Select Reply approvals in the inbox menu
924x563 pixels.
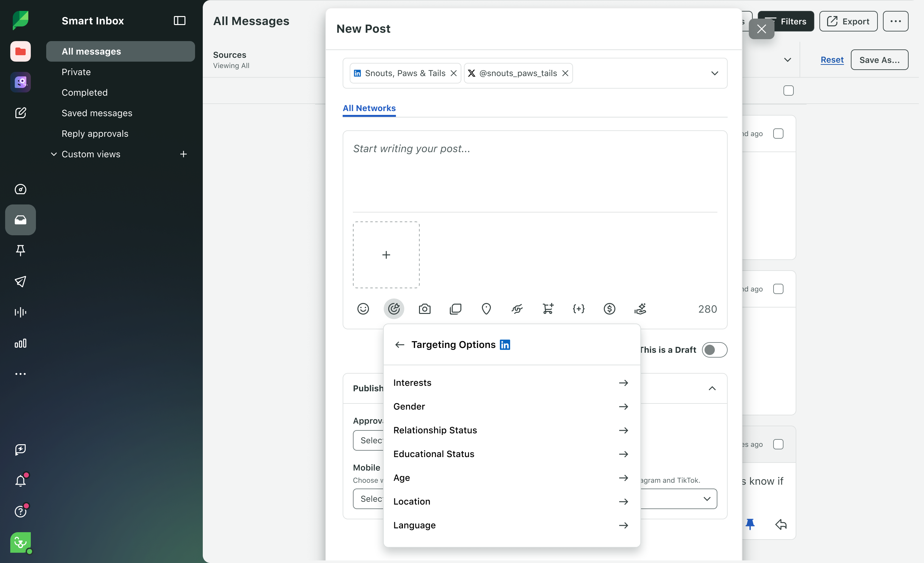tap(95, 134)
